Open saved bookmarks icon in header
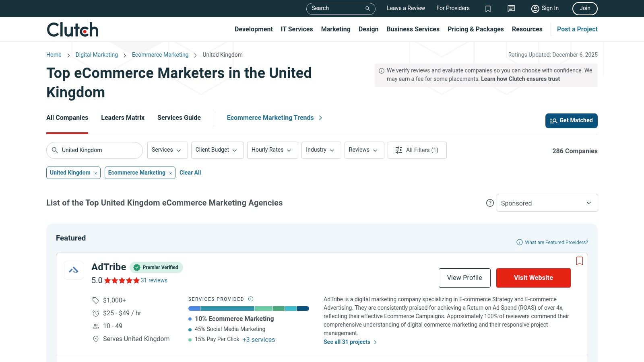644x362 pixels. tap(488, 8)
